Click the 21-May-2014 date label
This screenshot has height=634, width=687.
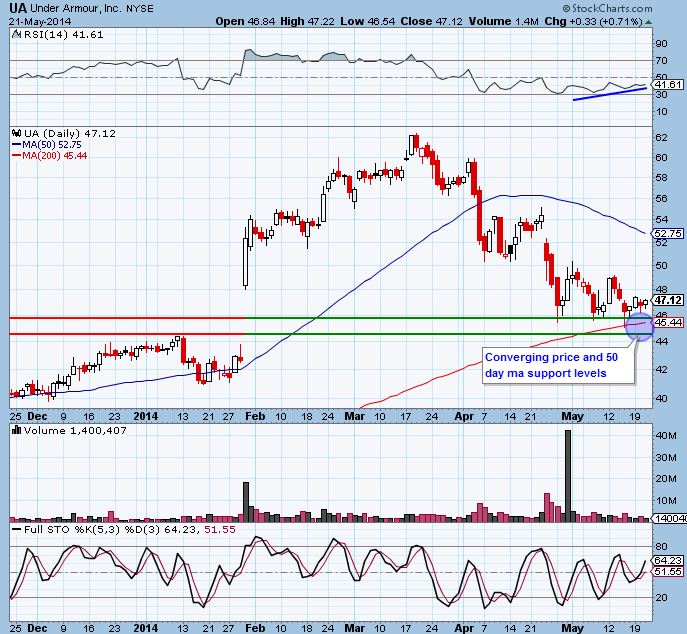pos(40,21)
